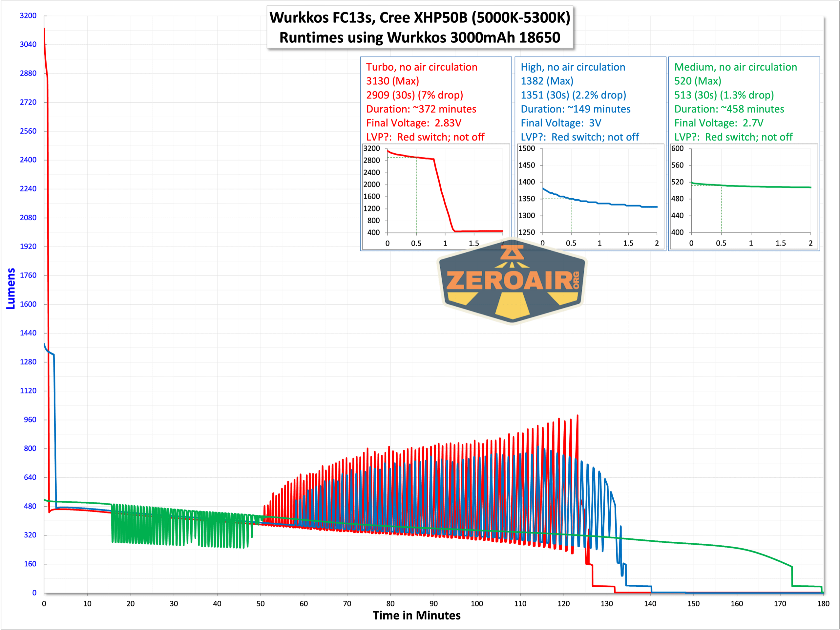Click the chart title text box

tap(420, 27)
